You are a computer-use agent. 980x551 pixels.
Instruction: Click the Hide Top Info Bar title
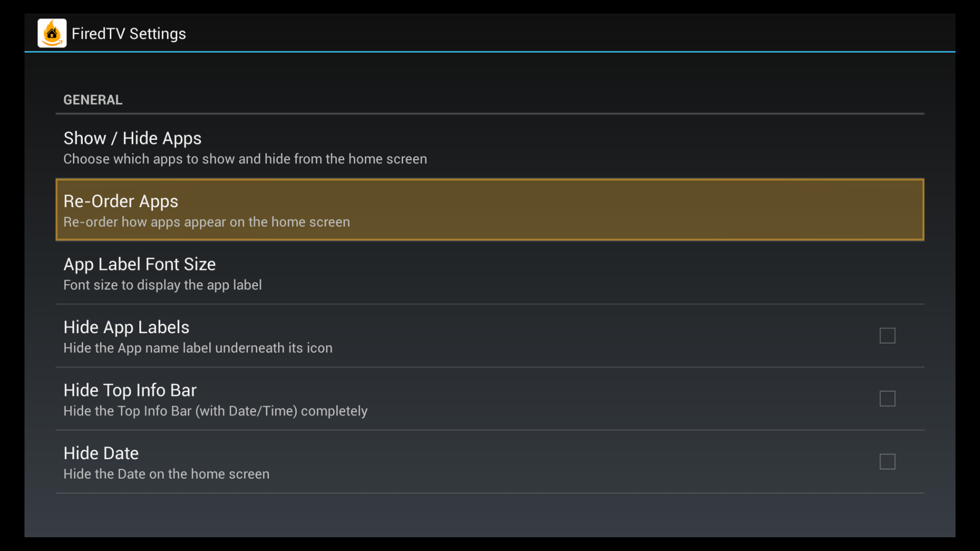(130, 390)
